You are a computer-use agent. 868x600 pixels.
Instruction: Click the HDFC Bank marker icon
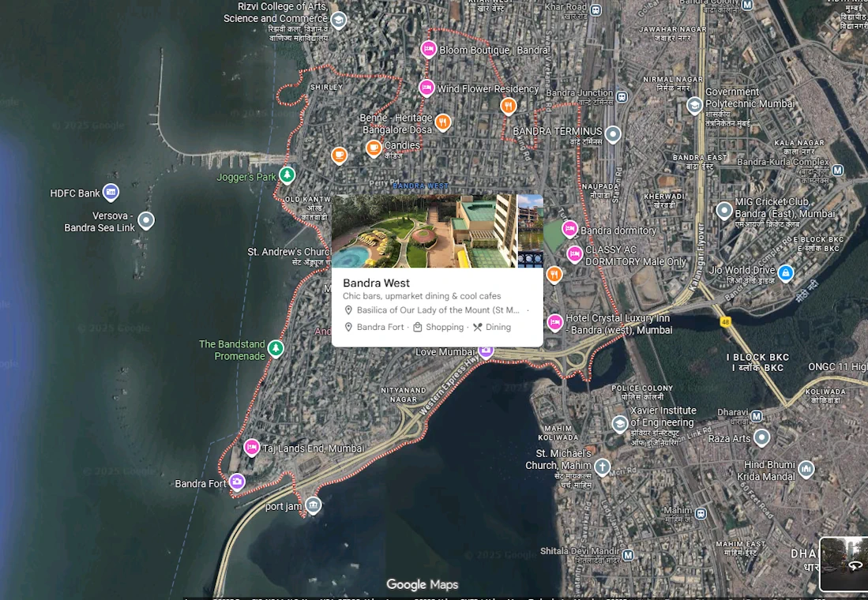pos(111,192)
